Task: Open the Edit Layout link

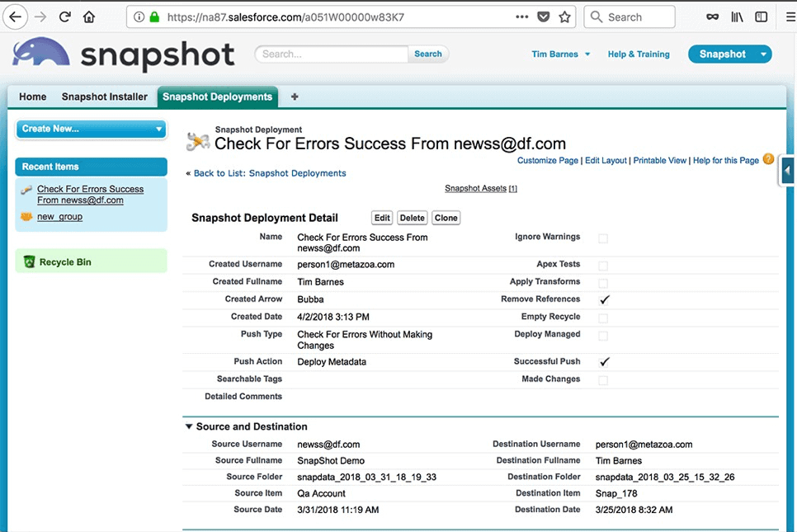Action: [x=606, y=160]
